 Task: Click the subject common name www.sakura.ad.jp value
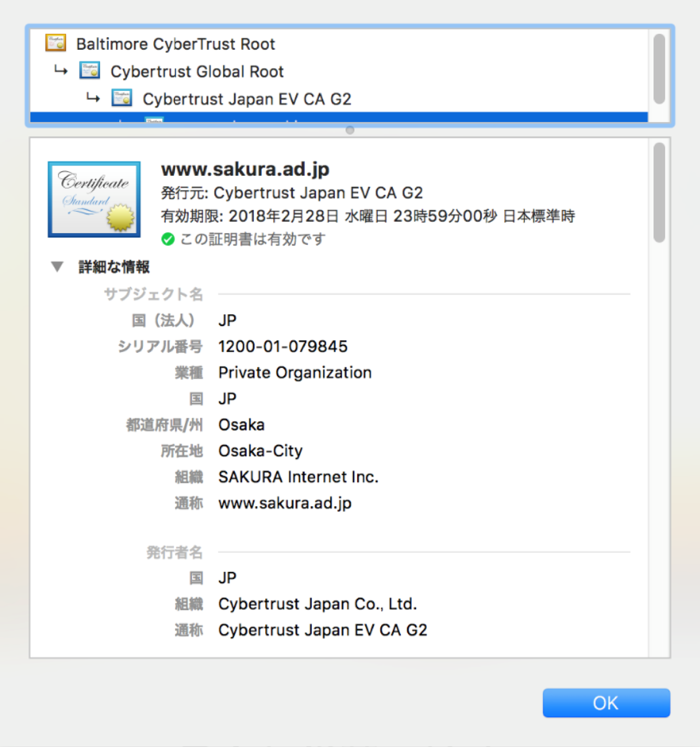pos(285,503)
